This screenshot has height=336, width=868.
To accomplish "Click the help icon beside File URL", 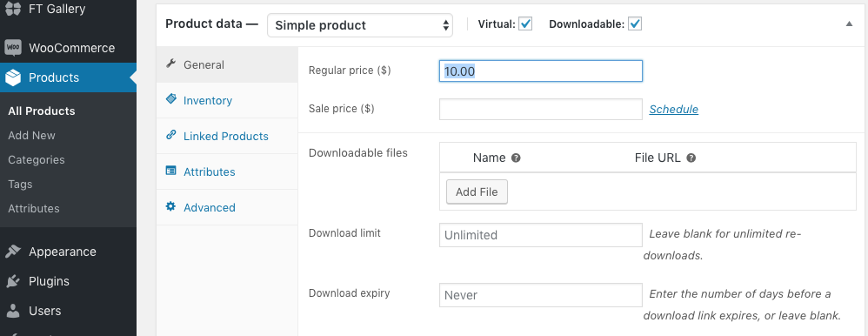I will coord(691,158).
